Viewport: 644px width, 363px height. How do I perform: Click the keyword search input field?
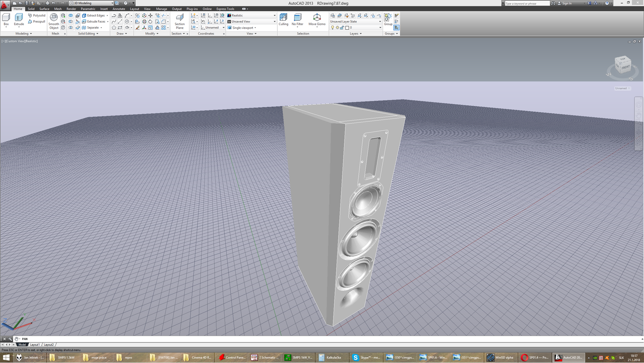[x=528, y=4]
